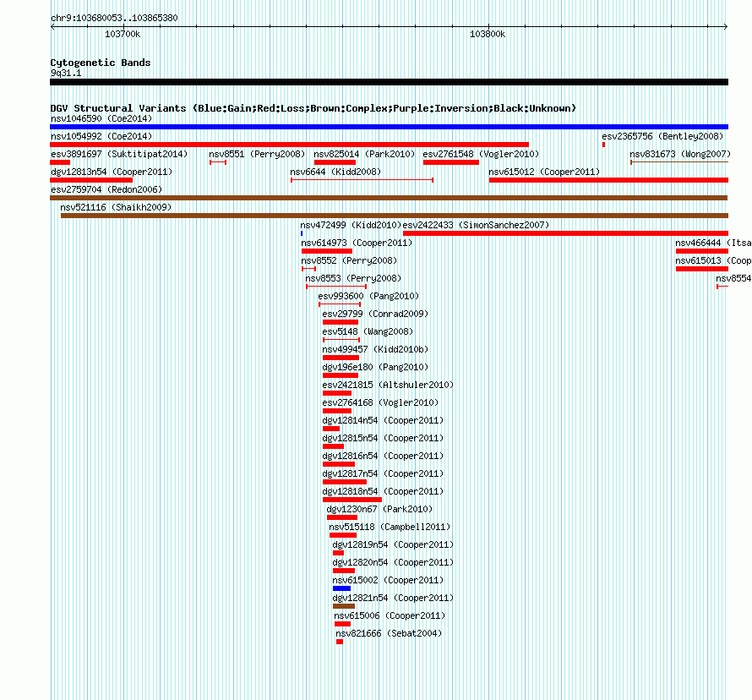Open dgv1230n67 (Park2010) variant
The height and width of the screenshot is (700, 752).
coord(379,509)
